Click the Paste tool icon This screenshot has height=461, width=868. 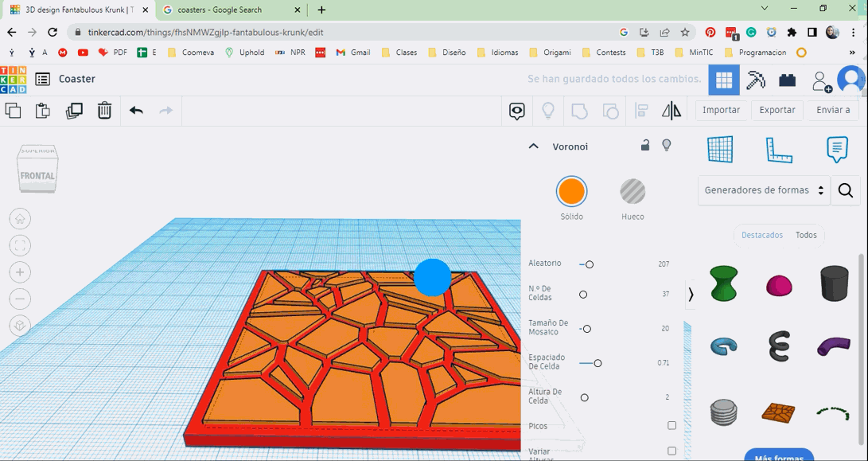tap(43, 110)
